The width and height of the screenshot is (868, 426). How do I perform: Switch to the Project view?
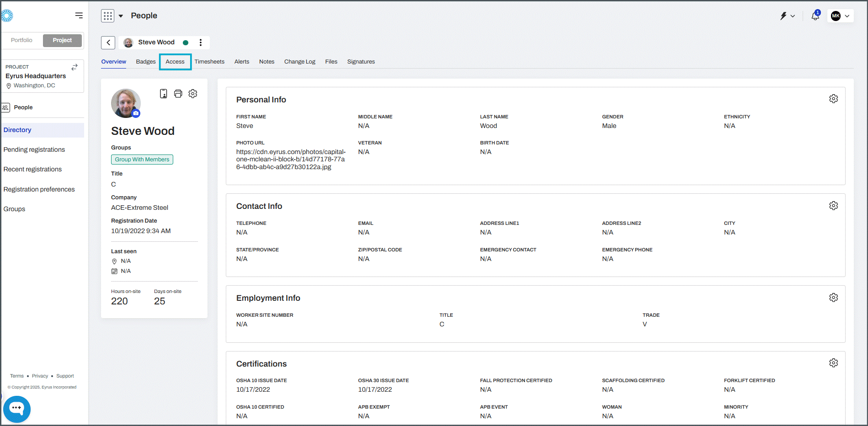pyautogui.click(x=62, y=40)
